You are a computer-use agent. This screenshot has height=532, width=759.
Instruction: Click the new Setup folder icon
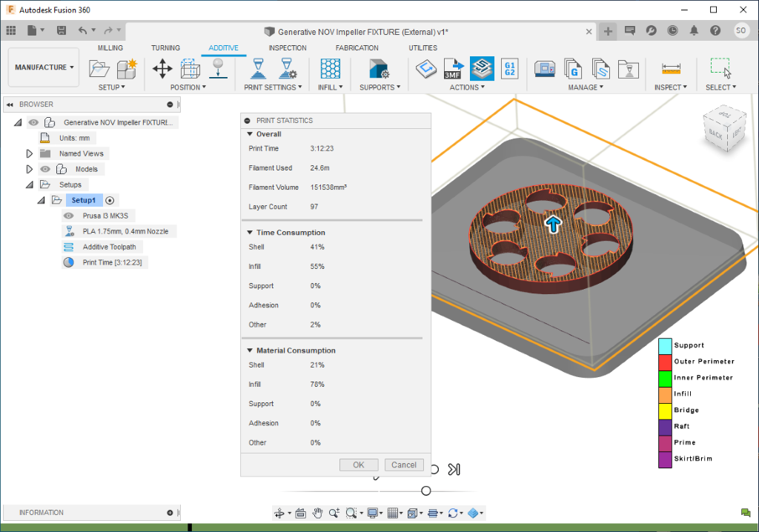coord(99,69)
